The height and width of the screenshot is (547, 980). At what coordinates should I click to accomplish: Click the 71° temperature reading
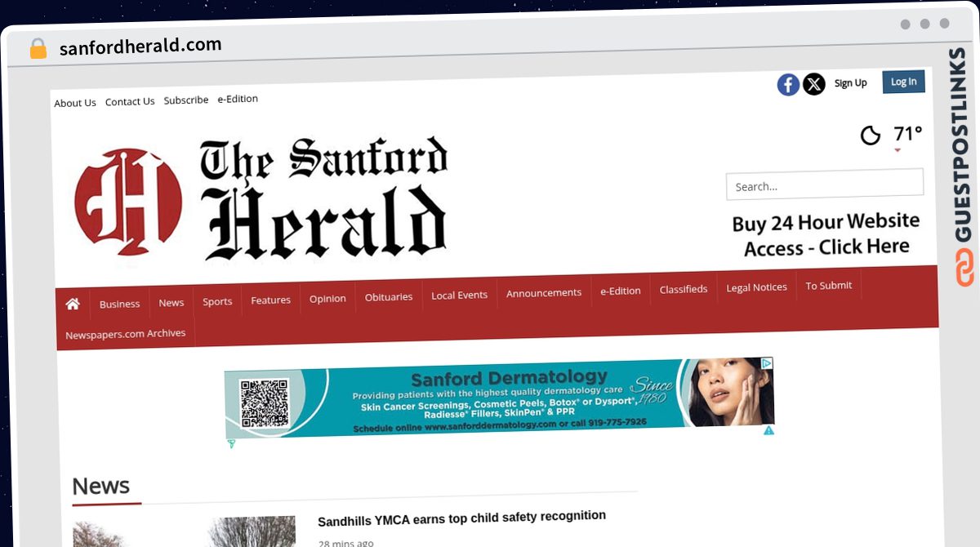click(907, 134)
